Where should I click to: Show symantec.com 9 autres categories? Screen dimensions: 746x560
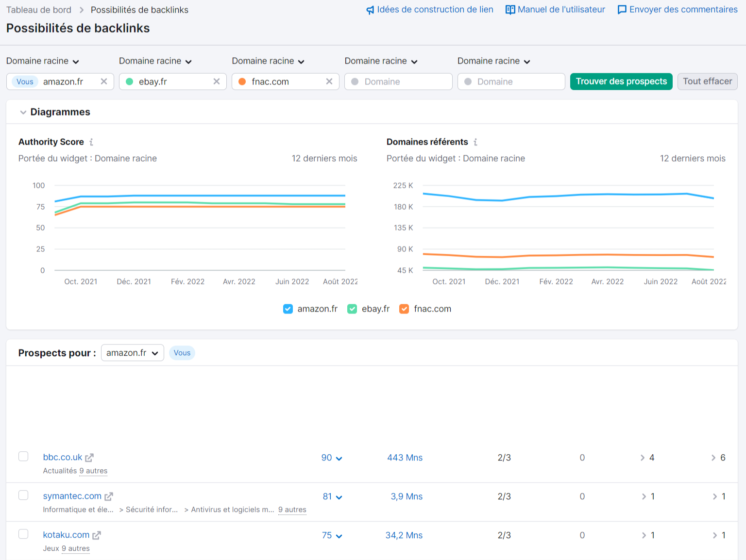tap(292, 510)
